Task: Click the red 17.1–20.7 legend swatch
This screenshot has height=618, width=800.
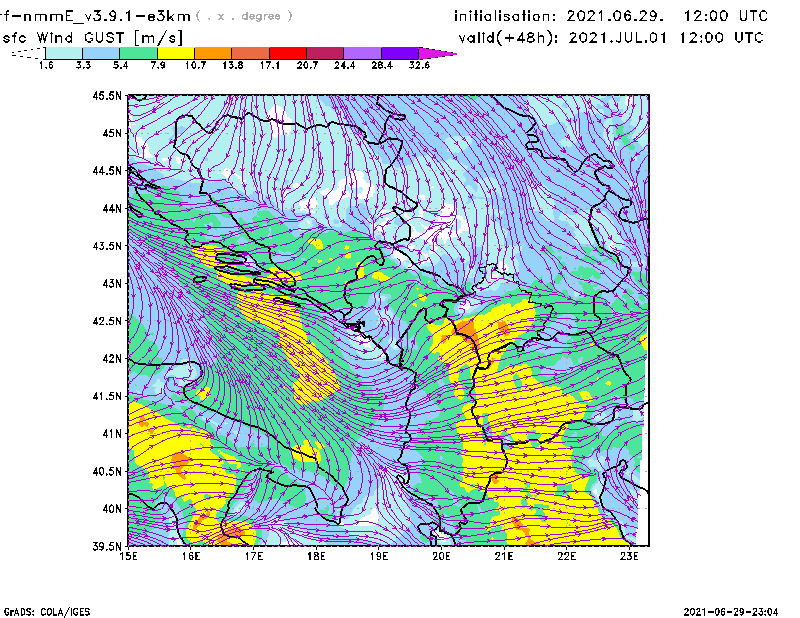Action: click(x=288, y=53)
